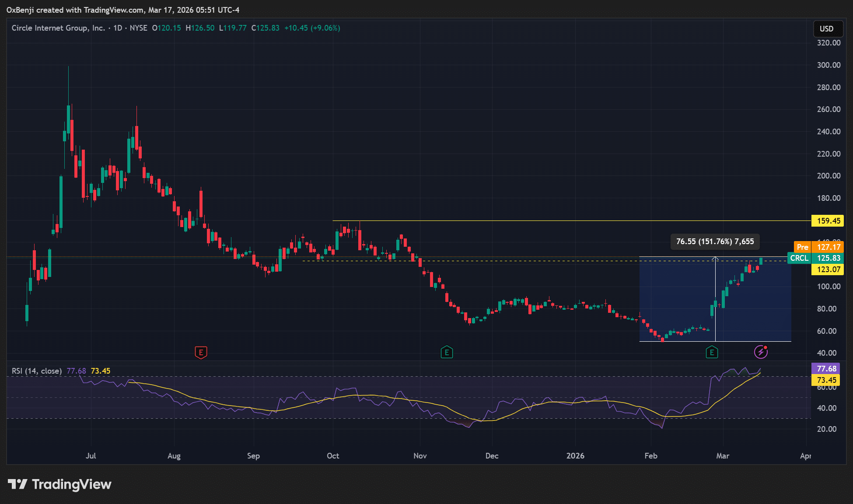The width and height of the screenshot is (853, 504).
Task: Click the red earnings E marker in August
Action: [201, 352]
